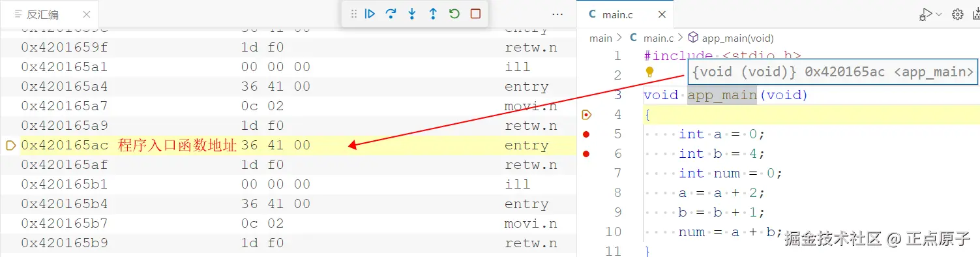Click line number 3 in main.c
Image resolution: width=980 pixels, height=257 pixels.
pyautogui.click(x=617, y=95)
